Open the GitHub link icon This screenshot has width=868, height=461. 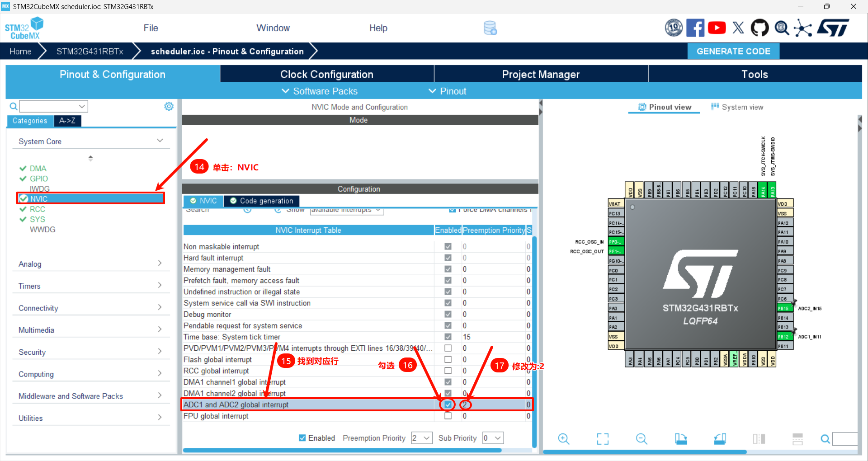click(x=759, y=28)
